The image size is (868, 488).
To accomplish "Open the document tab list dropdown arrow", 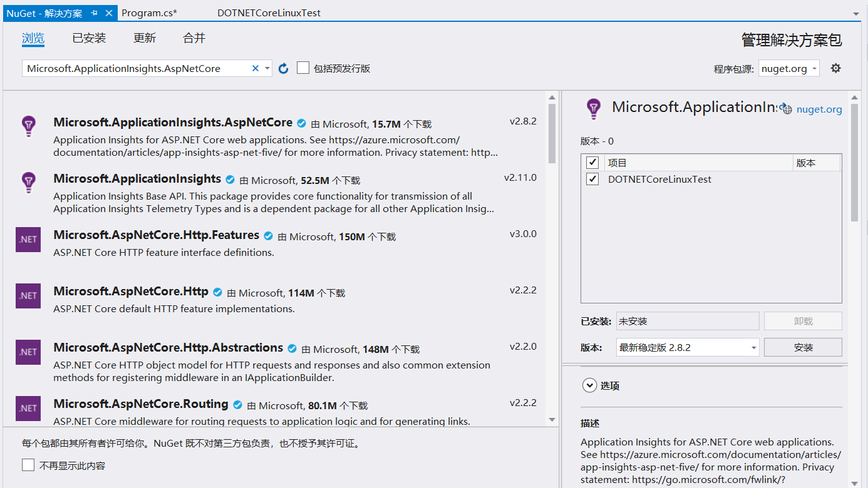I will (855, 13).
